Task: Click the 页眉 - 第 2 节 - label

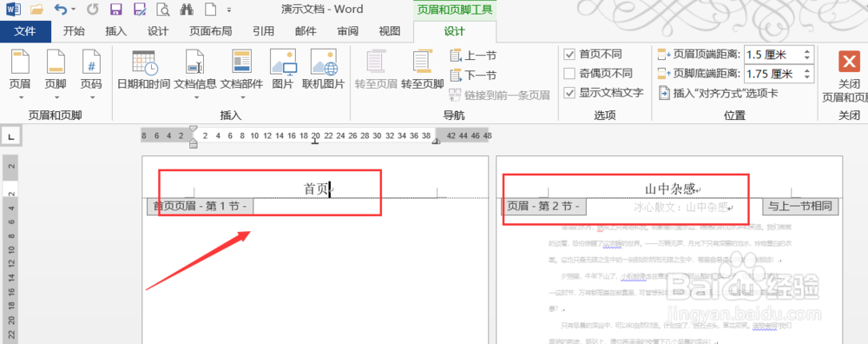Action: (543, 206)
